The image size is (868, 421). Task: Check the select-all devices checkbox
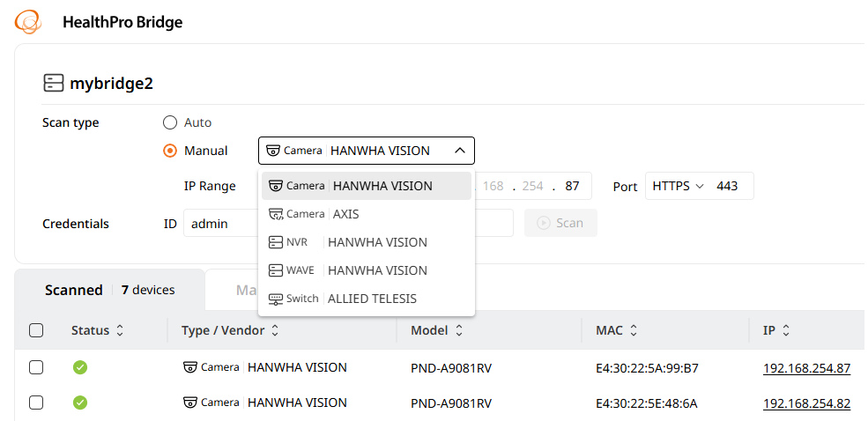[x=36, y=331]
